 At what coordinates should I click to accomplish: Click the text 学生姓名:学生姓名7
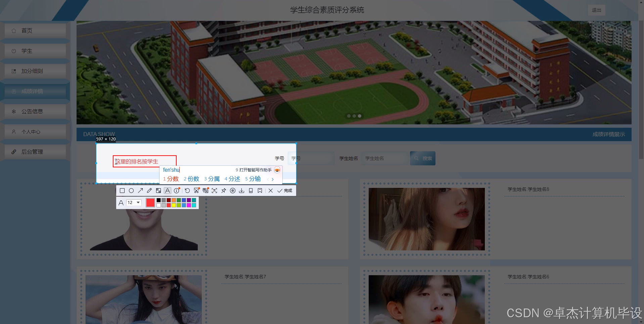coord(245,277)
